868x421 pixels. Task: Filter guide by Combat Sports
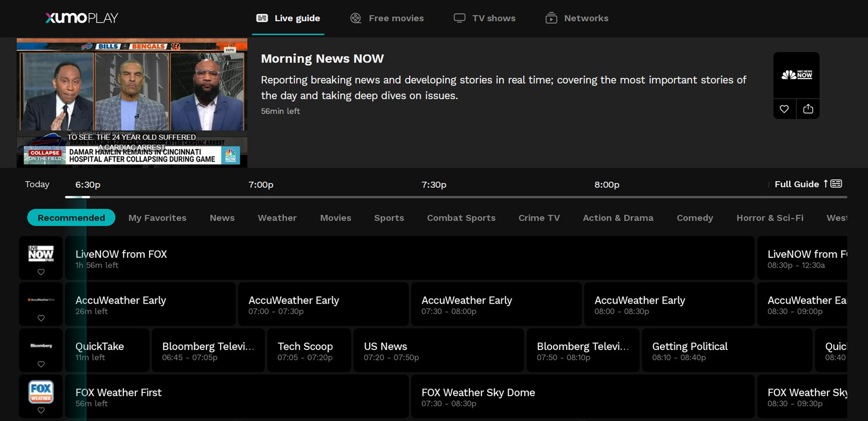click(461, 218)
